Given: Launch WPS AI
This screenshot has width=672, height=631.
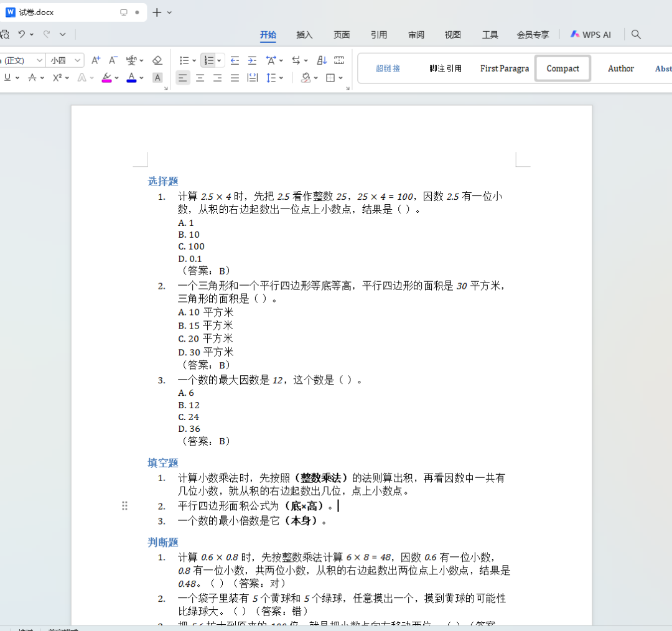Looking at the screenshot, I should click(590, 35).
